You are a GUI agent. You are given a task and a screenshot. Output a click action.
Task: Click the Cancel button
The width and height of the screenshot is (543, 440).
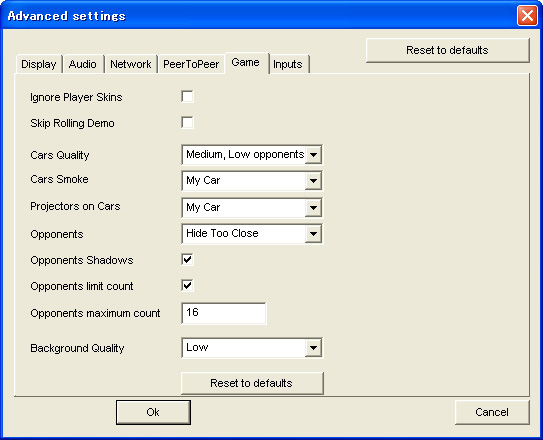[x=492, y=412]
